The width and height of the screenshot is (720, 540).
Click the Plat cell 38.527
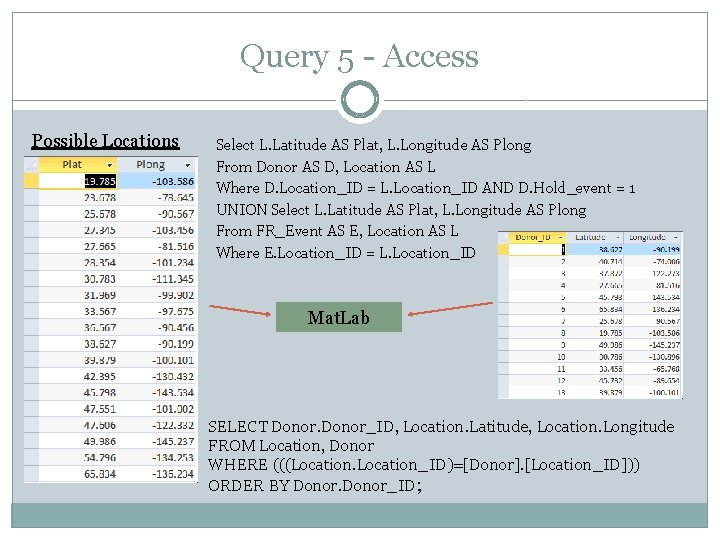point(78,344)
